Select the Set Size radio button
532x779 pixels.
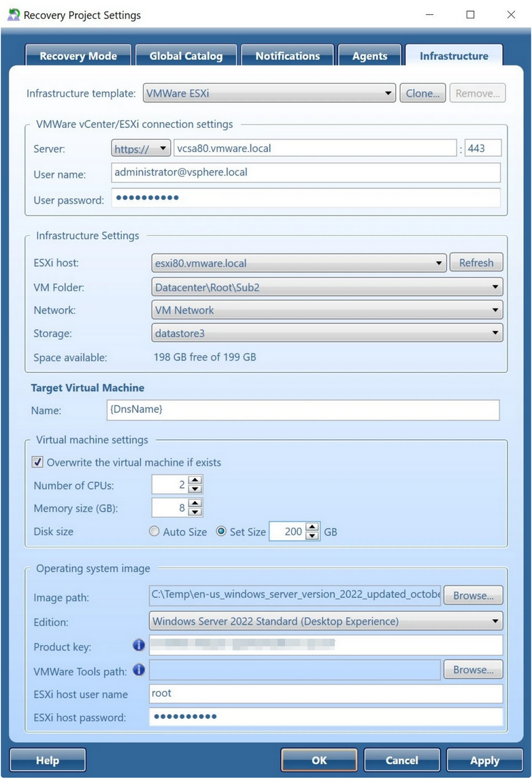(x=221, y=532)
